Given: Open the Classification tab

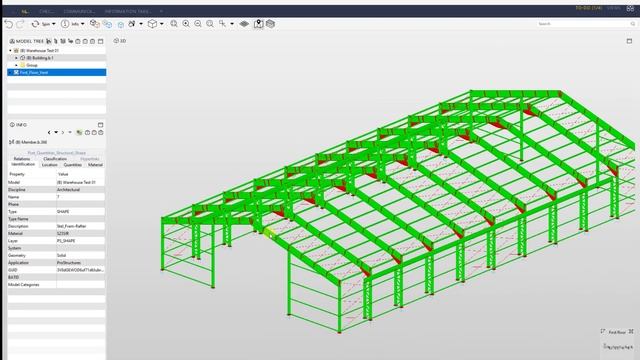Looking at the screenshot, I should [55, 159].
